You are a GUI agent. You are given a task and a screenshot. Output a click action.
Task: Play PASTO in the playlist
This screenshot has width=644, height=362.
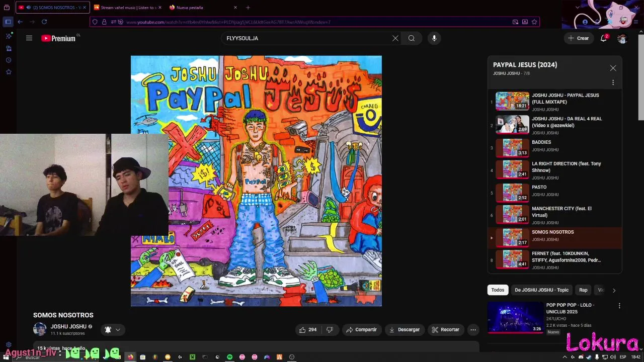554,193
